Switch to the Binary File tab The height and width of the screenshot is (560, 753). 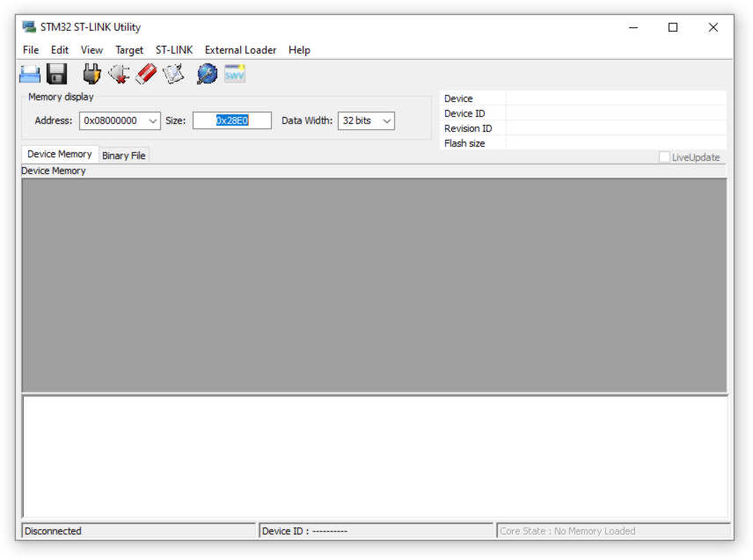[x=124, y=156]
